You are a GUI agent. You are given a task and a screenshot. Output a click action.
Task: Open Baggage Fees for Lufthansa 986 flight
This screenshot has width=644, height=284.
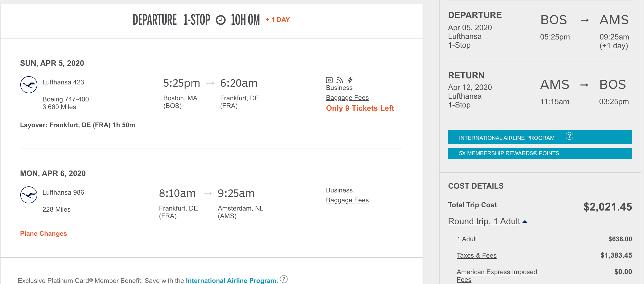click(347, 200)
